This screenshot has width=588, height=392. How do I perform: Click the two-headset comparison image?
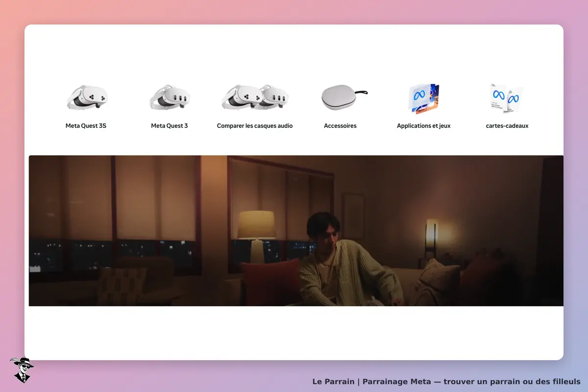(x=255, y=97)
